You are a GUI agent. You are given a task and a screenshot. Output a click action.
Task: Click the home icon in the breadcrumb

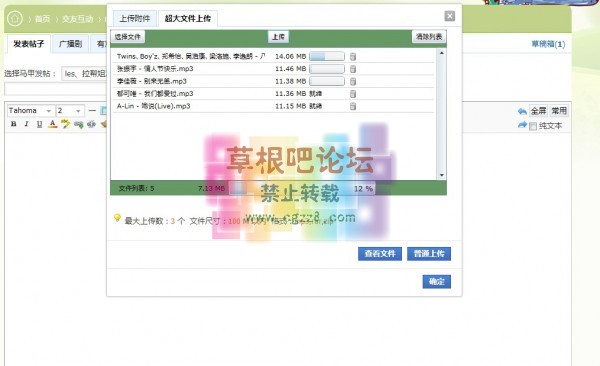pos(15,18)
